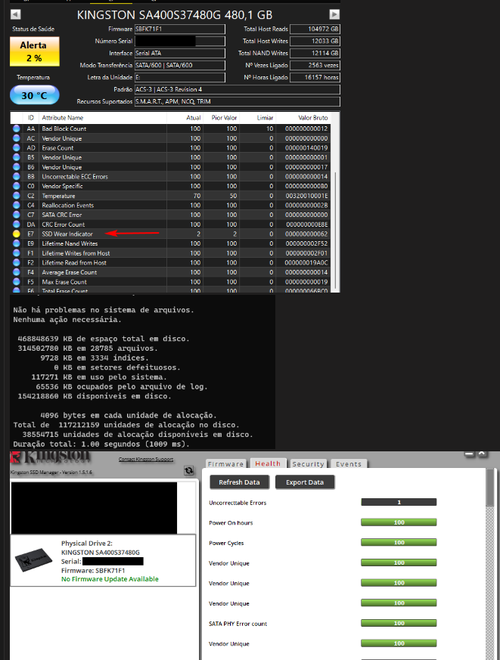500x660 pixels.
Task: Click the Nº Horas Ligado value 16157 horas
Action: (315, 77)
